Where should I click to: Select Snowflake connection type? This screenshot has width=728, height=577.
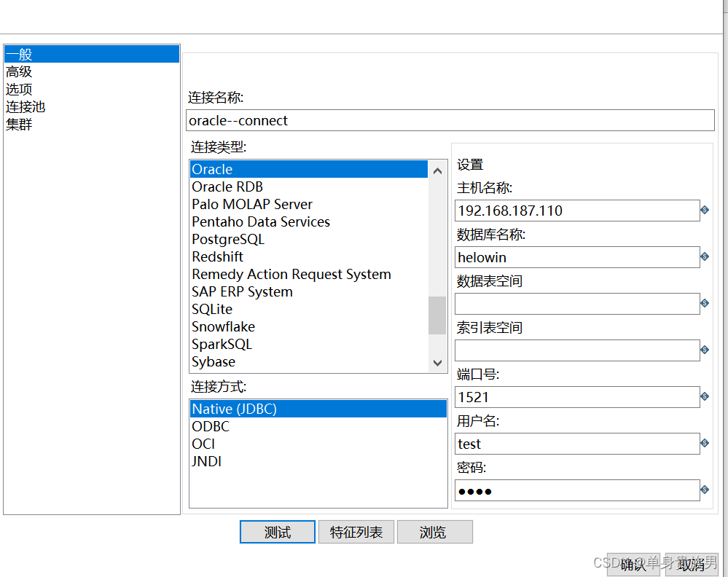(x=309, y=326)
